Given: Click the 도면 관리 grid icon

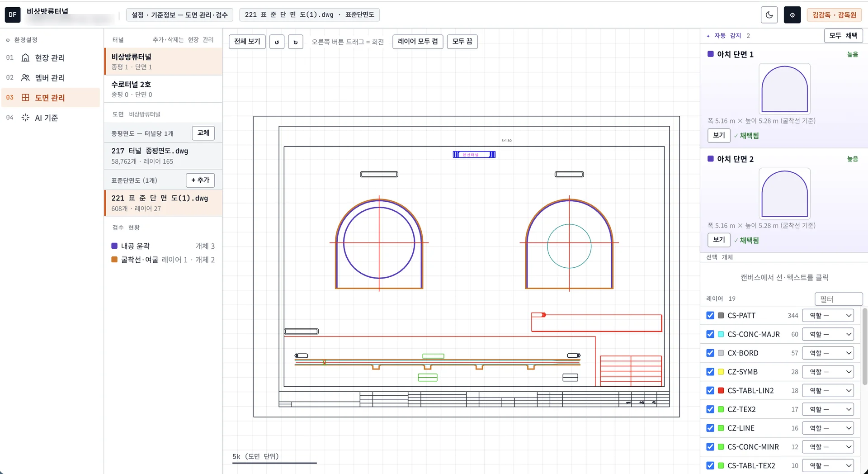Looking at the screenshot, I should point(26,98).
